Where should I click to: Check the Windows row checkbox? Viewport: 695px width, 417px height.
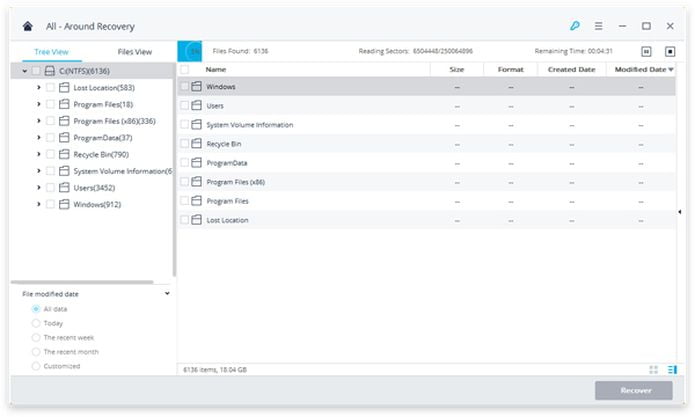coord(184,86)
